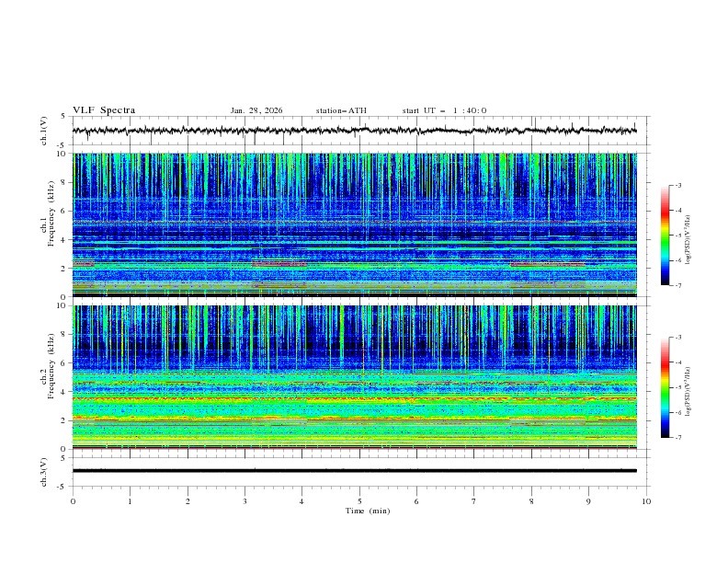Click the "station=ATH" label

click(341, 110)
